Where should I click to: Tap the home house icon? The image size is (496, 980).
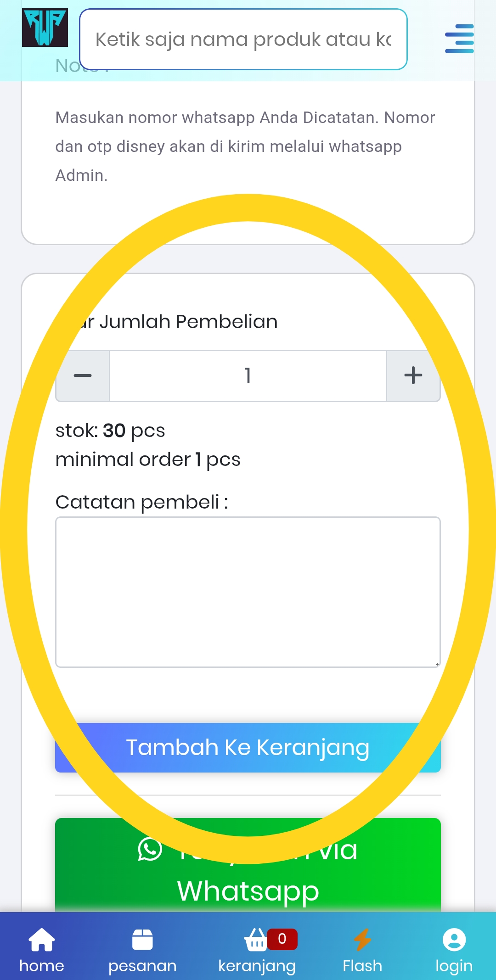(x=42, y=939)
